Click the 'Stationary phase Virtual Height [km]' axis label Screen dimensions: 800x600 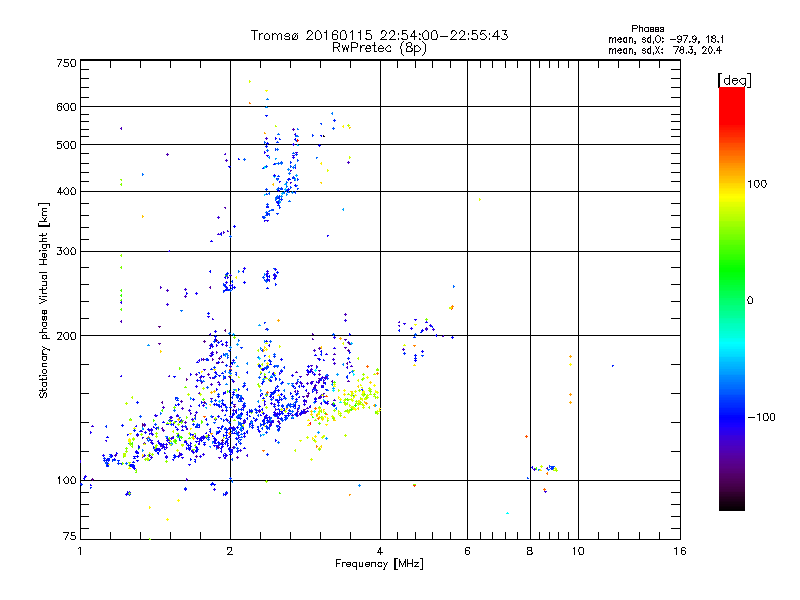tap(44, 300)
